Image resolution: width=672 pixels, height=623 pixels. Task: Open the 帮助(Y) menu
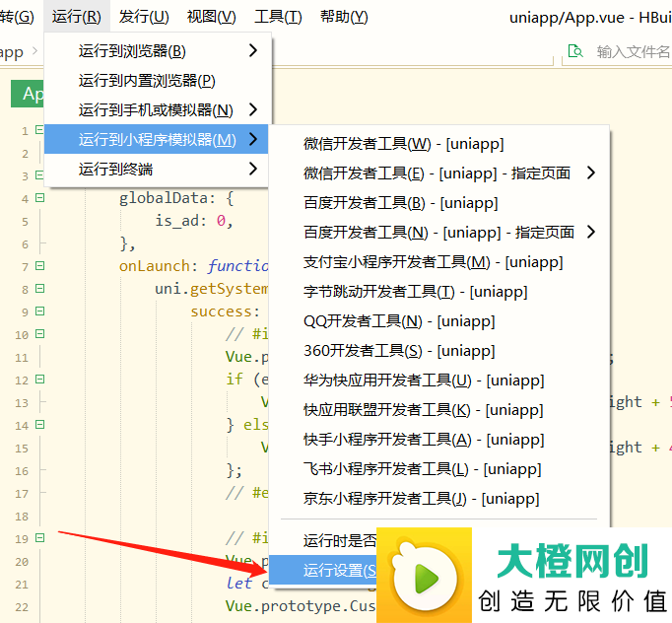(x=344, y=17)
